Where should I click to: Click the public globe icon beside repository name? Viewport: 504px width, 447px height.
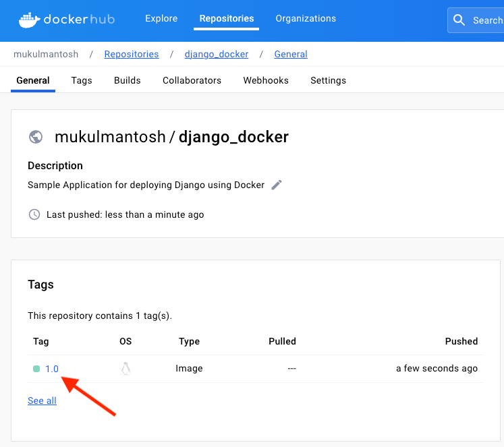pyautogui.click(x=36, y=137)
